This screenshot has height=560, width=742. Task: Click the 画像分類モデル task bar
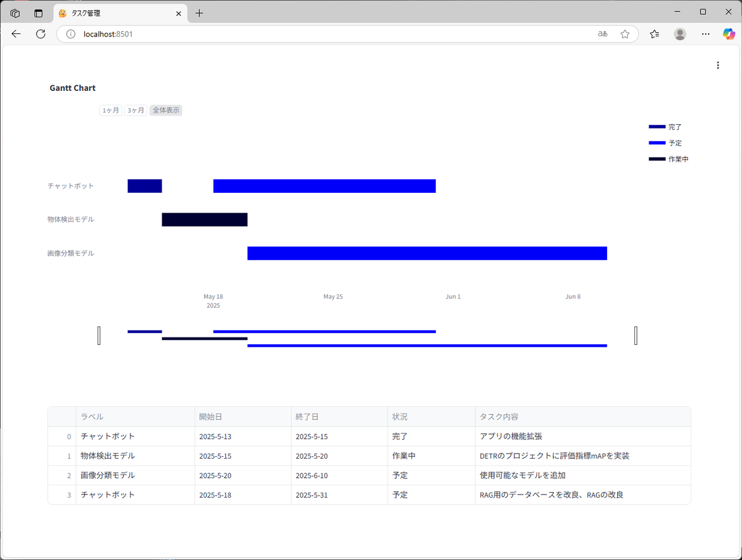[427, 253]
